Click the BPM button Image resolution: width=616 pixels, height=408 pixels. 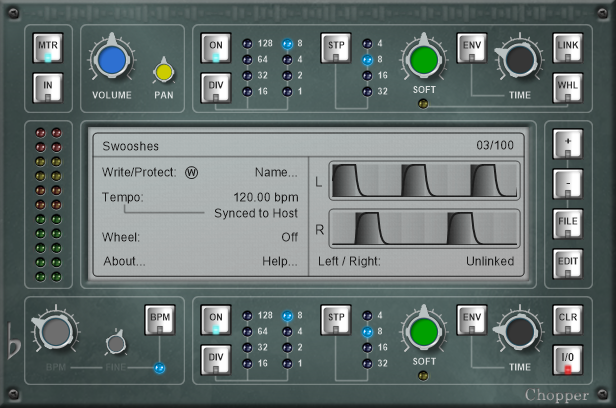pyautogui.click(x=159, y=320)
